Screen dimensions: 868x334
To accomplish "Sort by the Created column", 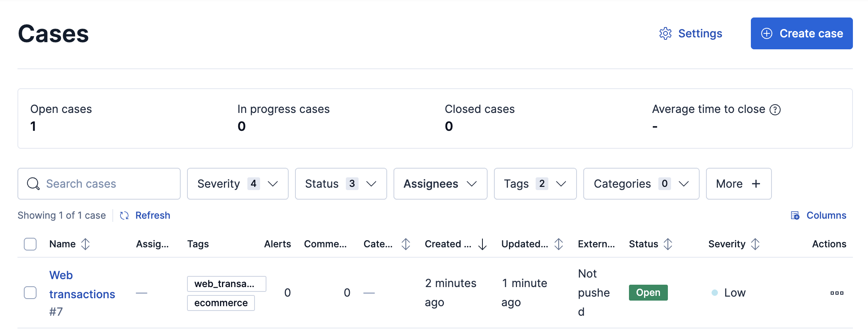I will (x=482, y=244).
